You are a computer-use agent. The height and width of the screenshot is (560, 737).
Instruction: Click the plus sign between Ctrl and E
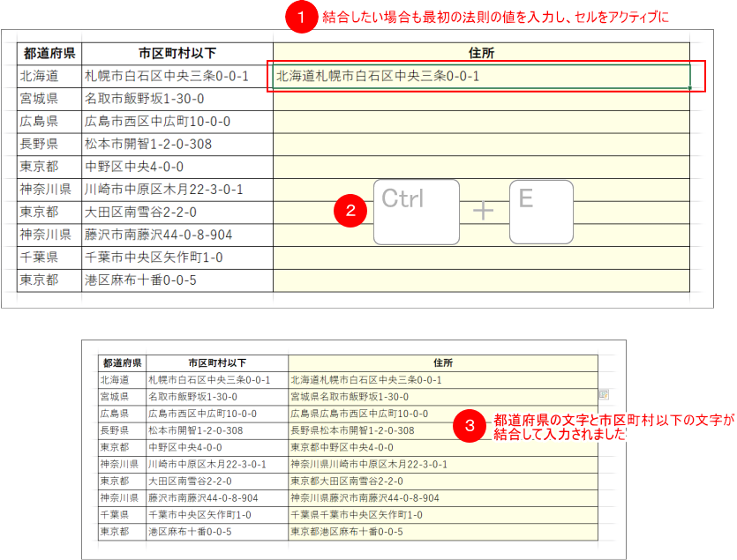pos(482,212)
